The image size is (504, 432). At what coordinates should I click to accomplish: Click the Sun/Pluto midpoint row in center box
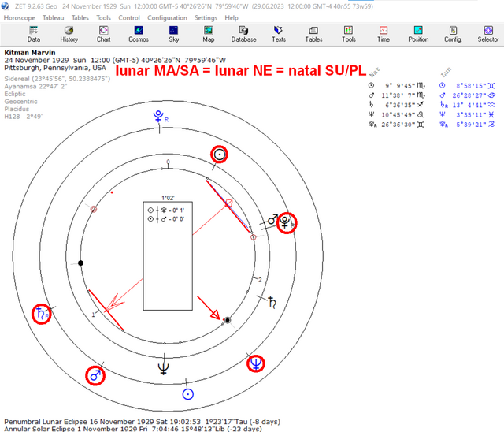click(166, 210)
